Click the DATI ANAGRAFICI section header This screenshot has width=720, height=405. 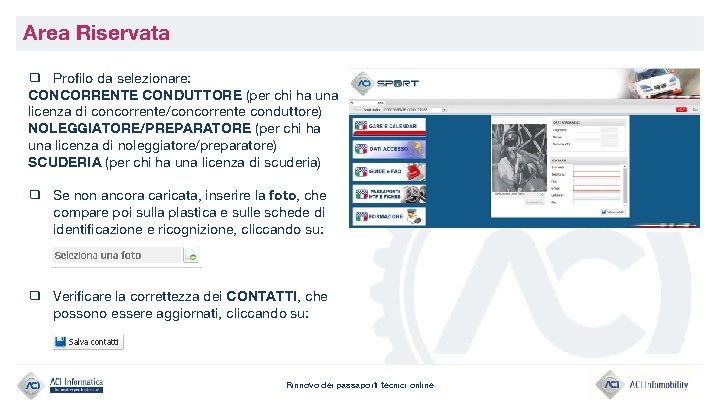pos(588,123)
